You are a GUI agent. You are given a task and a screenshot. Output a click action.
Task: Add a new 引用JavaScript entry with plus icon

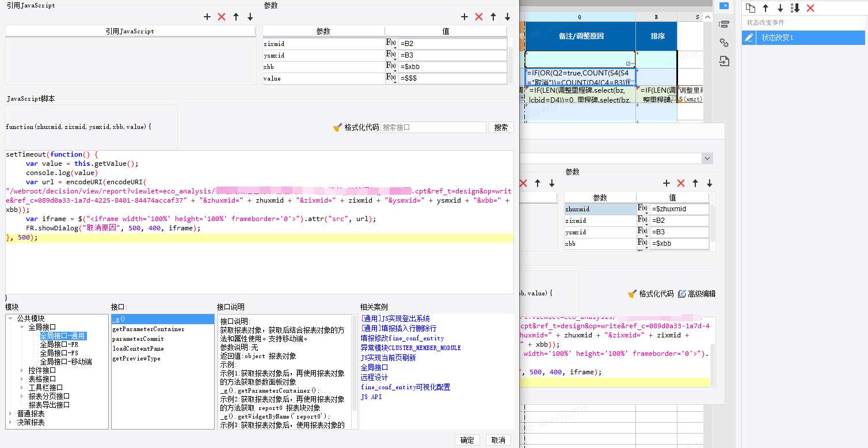pyautogui.click(x=207, y=17)
